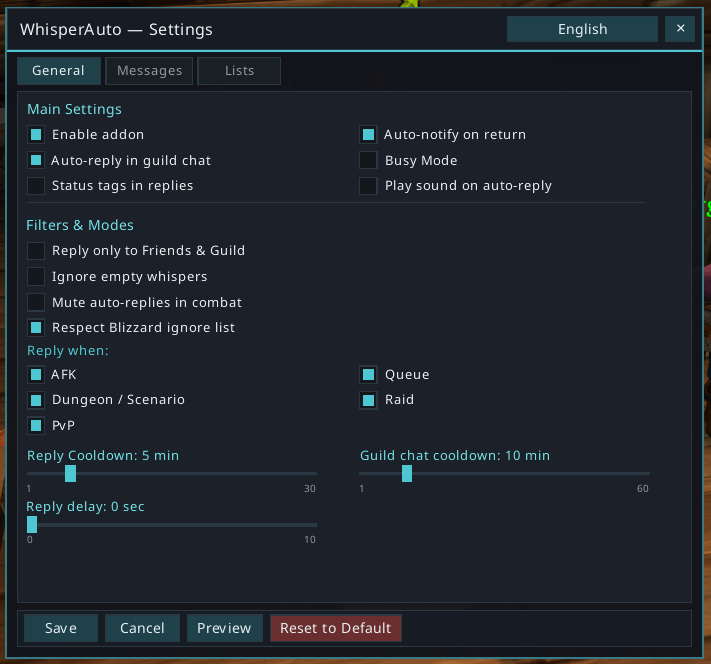Click the 'WhisperAuto — Settings' title text
The height and width of the screenshot is (664, 711).
tap(116, 29)
